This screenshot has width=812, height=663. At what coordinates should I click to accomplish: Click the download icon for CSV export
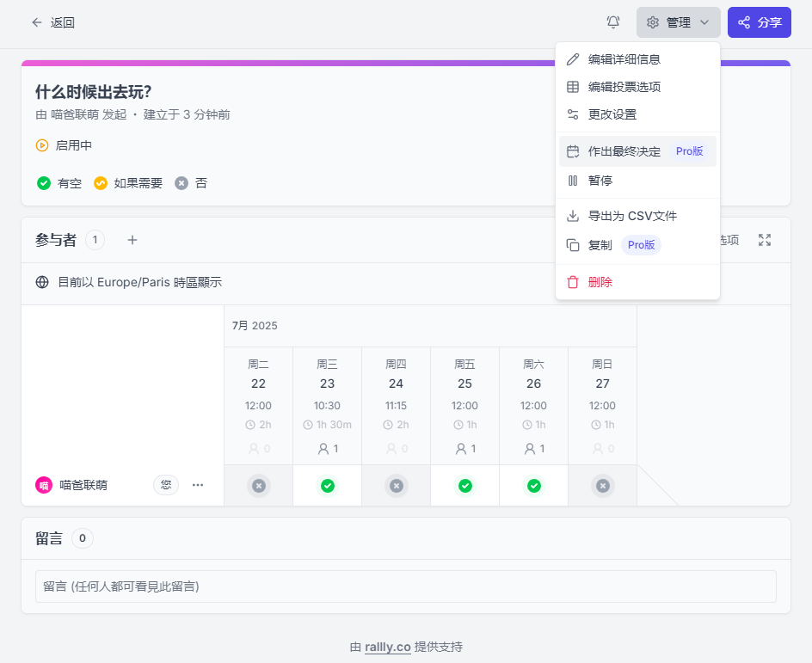tap(573, 216)
